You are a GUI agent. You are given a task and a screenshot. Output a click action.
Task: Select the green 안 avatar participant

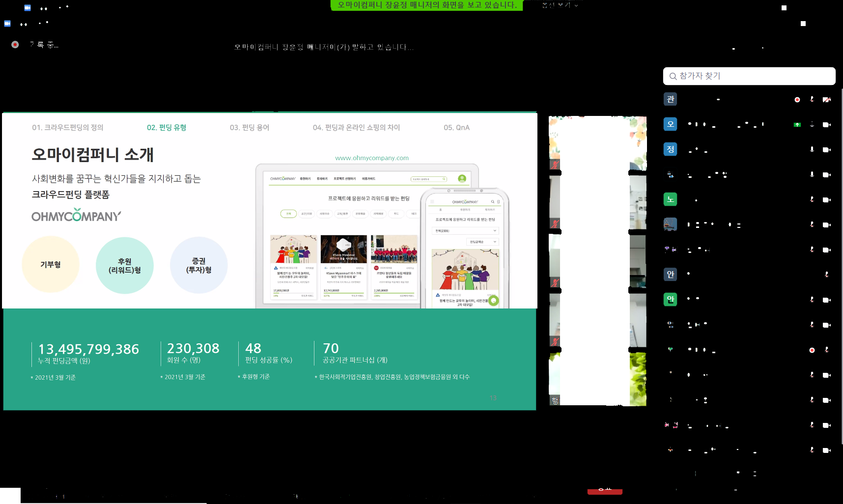pyautogui.click(x=671, y=299)
